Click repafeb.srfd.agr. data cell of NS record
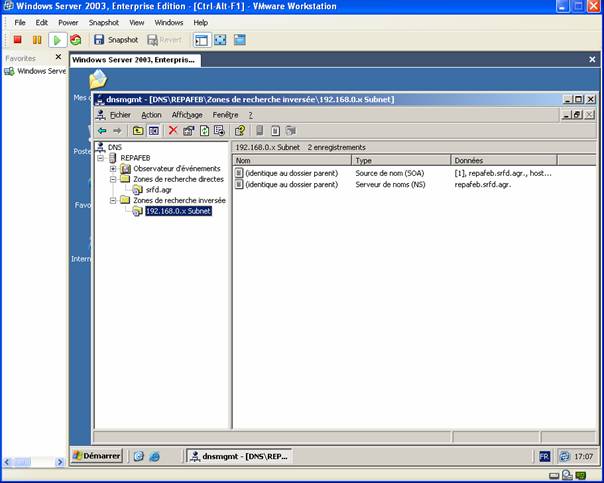The width and height of the screenshot is (604, 483). (x=483, y=184)
